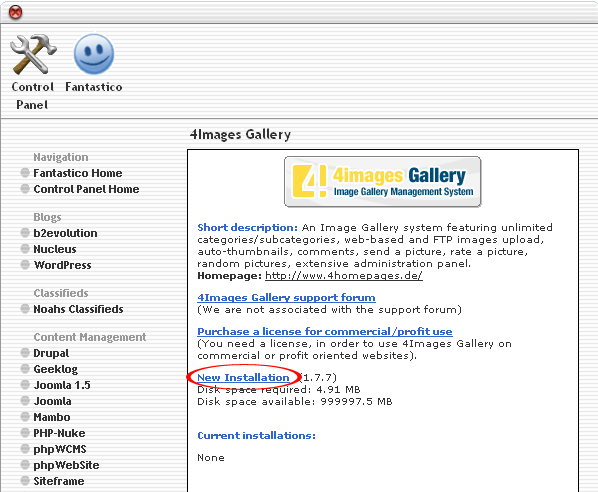Open WordPress installer entry
The height and width of the screenshot is (492, 598).
tap(63, 265)
